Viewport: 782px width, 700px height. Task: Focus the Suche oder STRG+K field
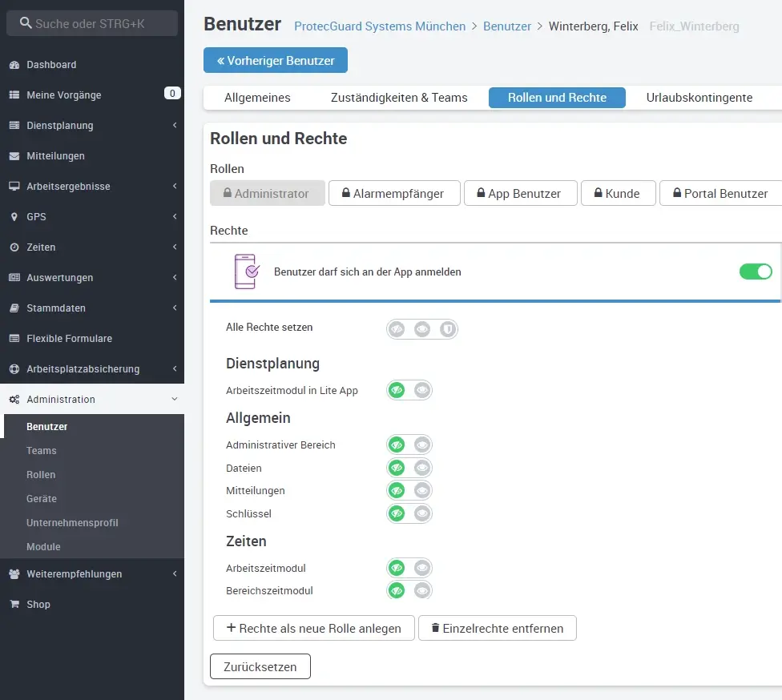tap(92, 23)
